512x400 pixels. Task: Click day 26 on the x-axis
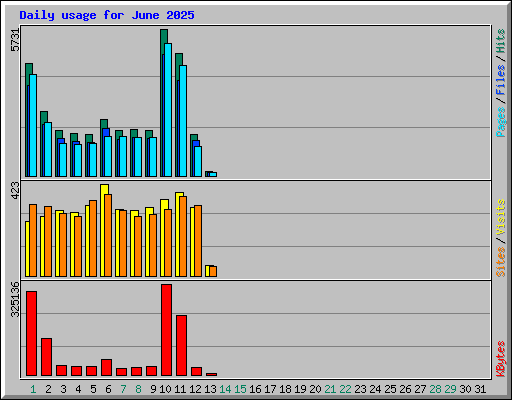(405, 389)
